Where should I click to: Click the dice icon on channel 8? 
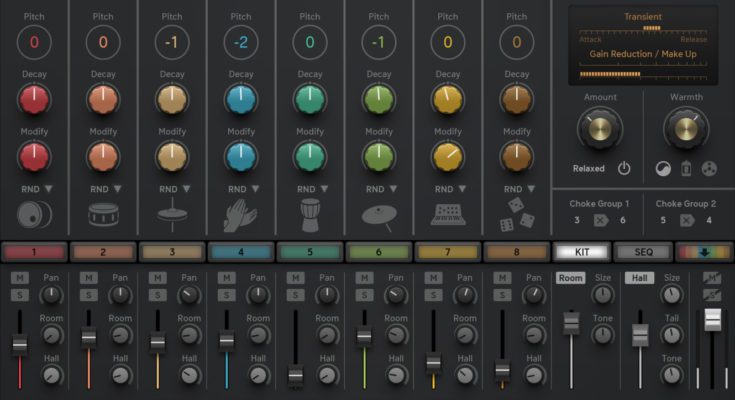coord(517,215)
